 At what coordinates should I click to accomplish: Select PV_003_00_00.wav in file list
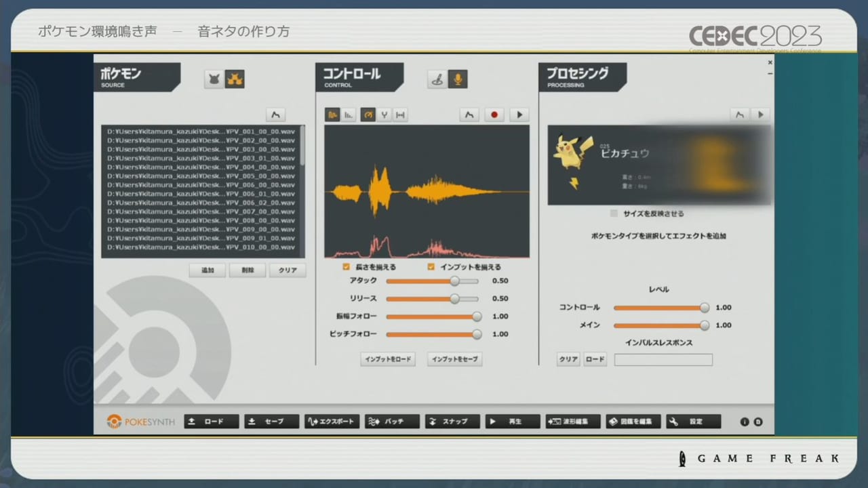(x=201, y=148)
